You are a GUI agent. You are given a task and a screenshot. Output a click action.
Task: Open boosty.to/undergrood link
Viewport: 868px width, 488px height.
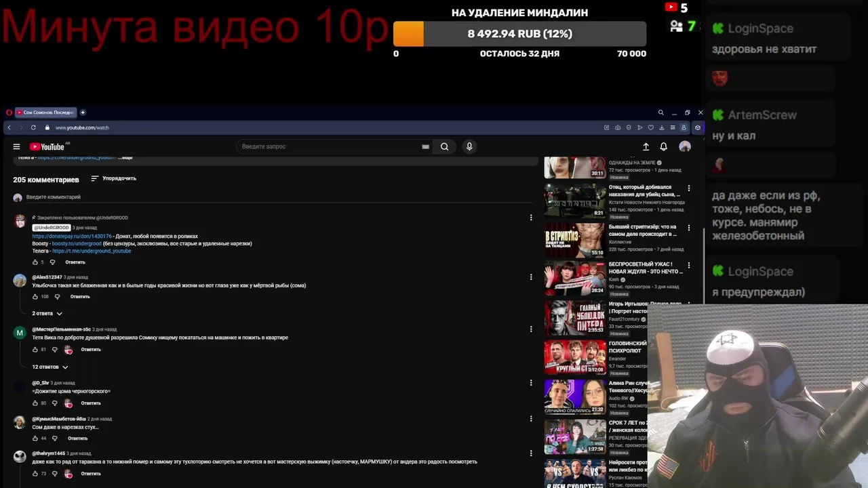pyautogui.click(x=77, y=243)
